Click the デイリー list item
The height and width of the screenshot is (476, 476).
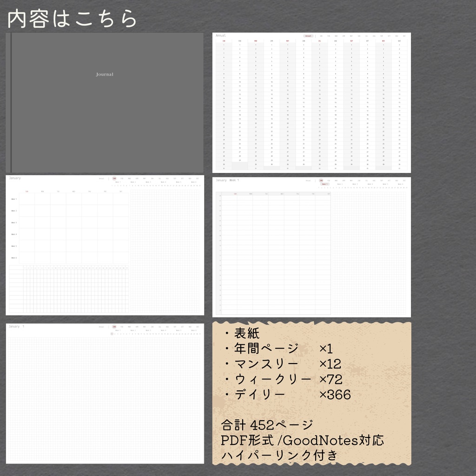pyautogui.click(x=259, y=394)
